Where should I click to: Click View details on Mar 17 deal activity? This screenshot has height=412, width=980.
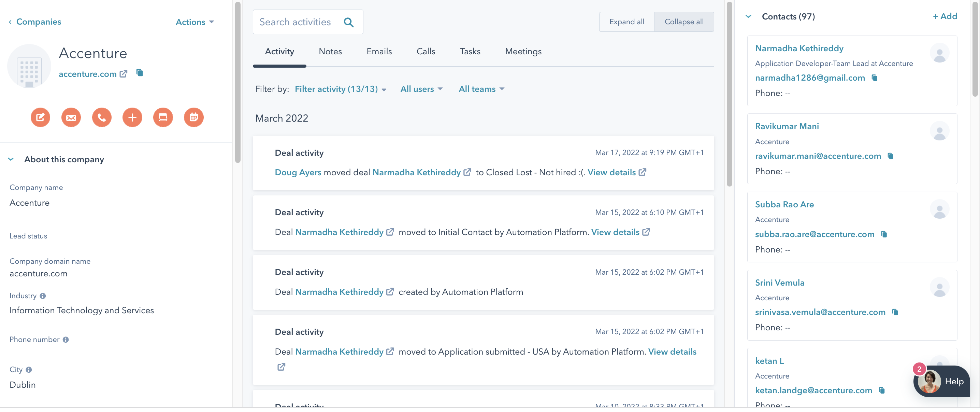611,173
